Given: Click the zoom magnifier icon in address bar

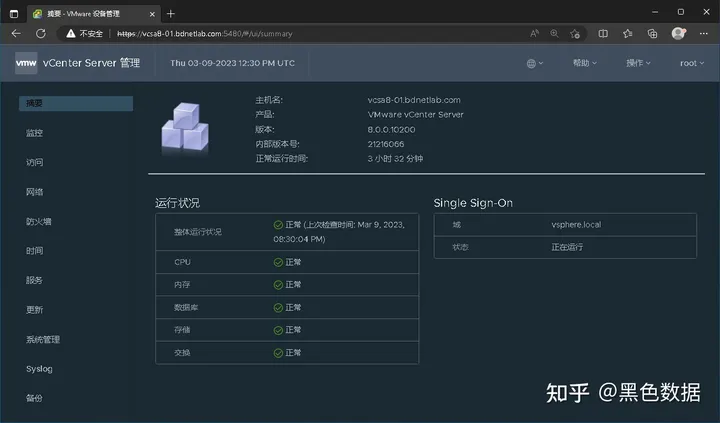Looking at the screenshot, I should click(x=554, y=34).
